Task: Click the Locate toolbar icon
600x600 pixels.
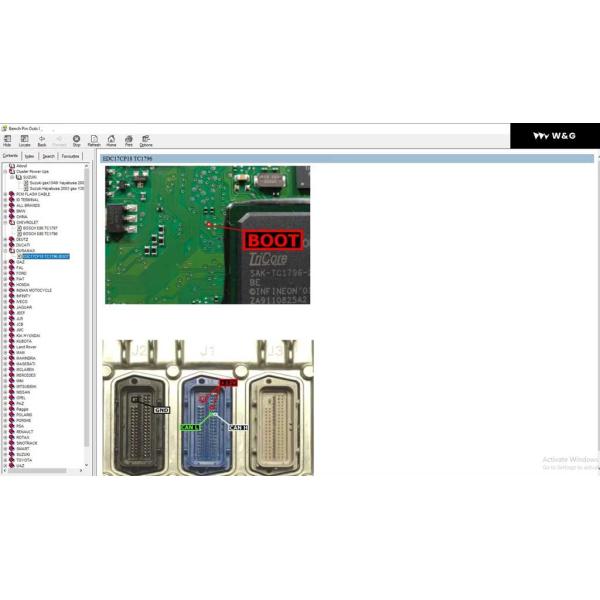Action: [24, 141]
